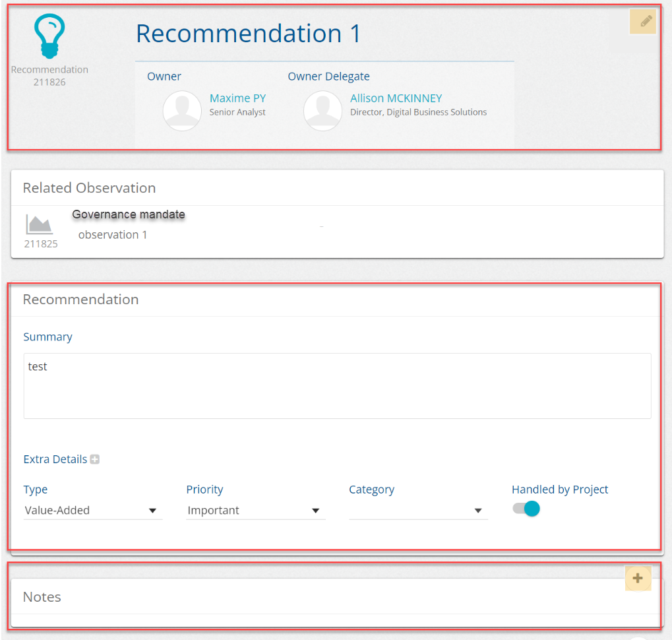Click the lightbulb Recommendation icon
This screenshot has height=640, width=672.
point(50,37)
